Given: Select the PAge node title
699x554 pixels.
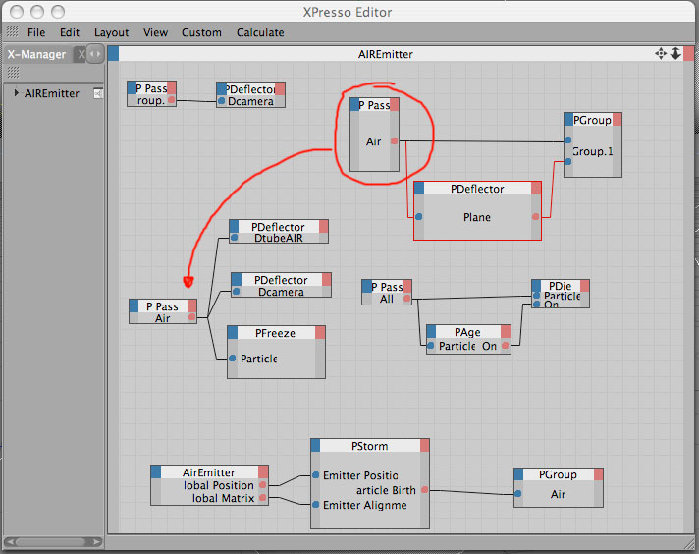Looking at the screenshot, I should (468, 332).
